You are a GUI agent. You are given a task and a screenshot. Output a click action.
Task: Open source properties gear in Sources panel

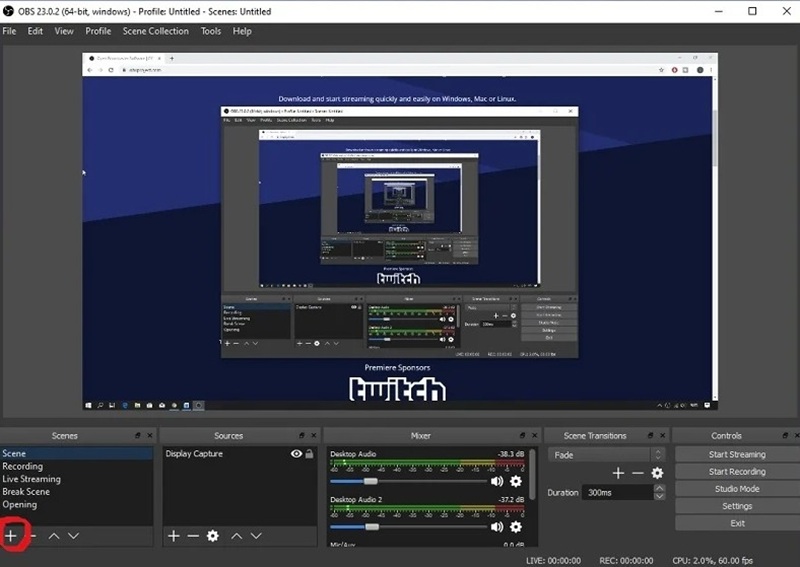point(213,536)
